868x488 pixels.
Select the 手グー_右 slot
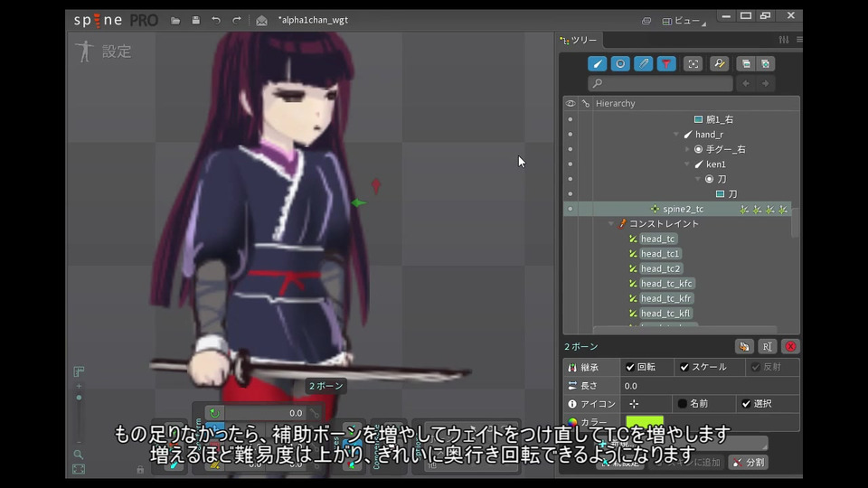725,149
